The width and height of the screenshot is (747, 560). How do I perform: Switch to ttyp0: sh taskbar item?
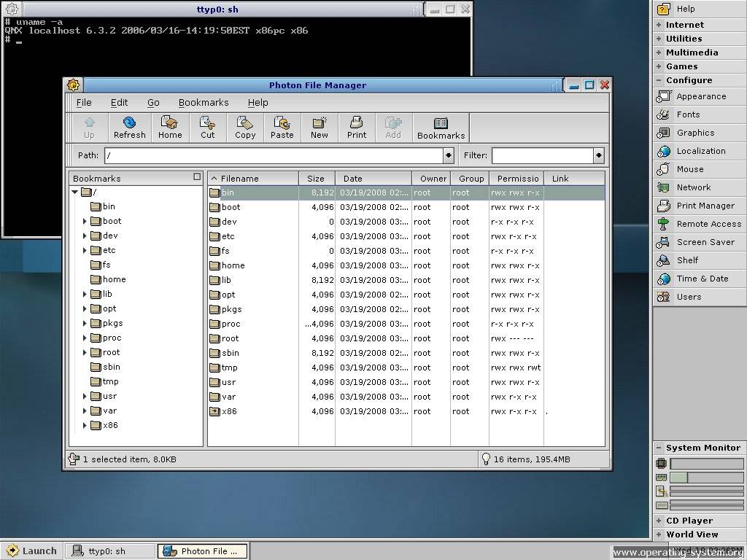[109, 551]
